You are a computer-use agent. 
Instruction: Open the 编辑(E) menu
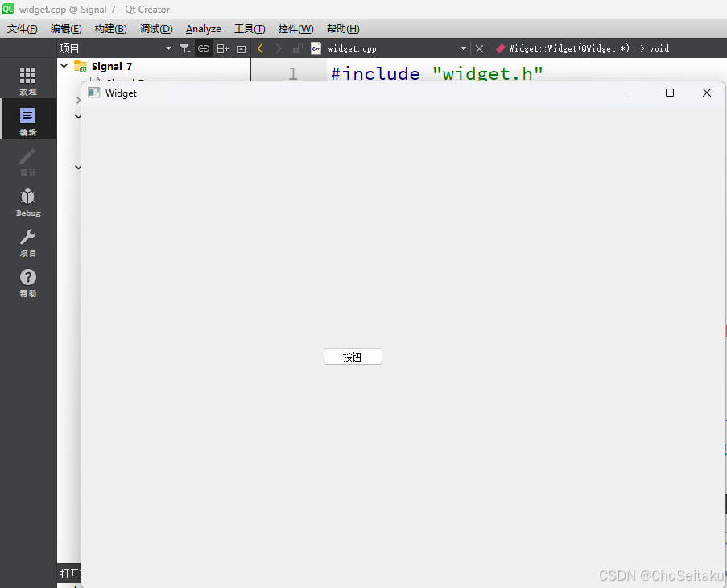point(66,29)
